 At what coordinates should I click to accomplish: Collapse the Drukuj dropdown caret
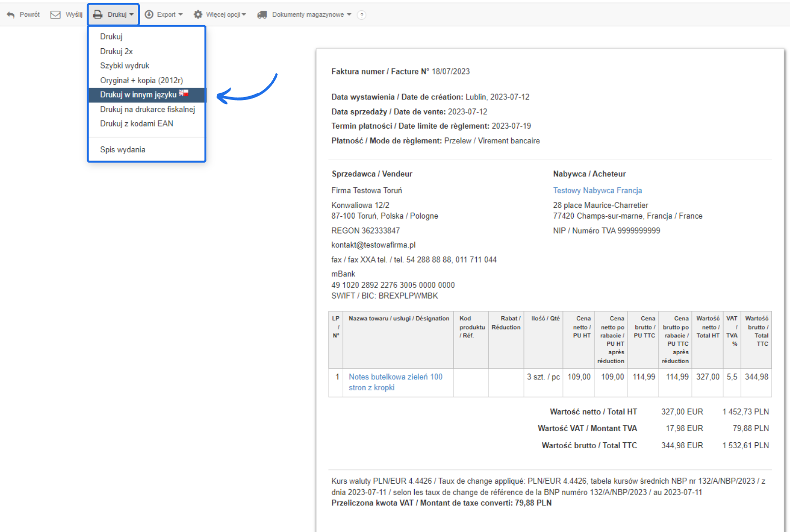point(132,15)
